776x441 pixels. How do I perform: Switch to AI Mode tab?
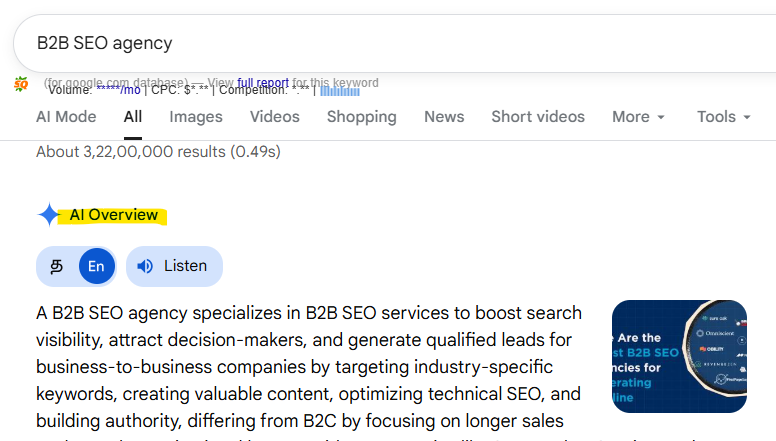point(66,117)
